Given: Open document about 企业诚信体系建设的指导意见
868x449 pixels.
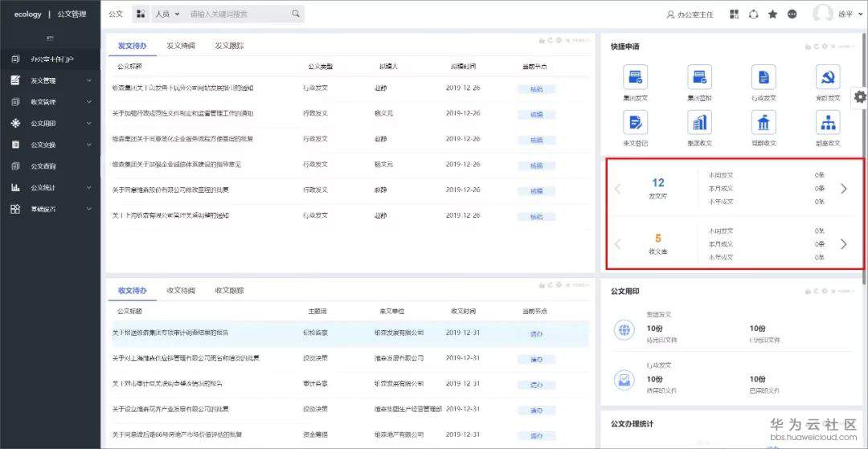Looking at the screenshot, I should [x=177, y=164].
